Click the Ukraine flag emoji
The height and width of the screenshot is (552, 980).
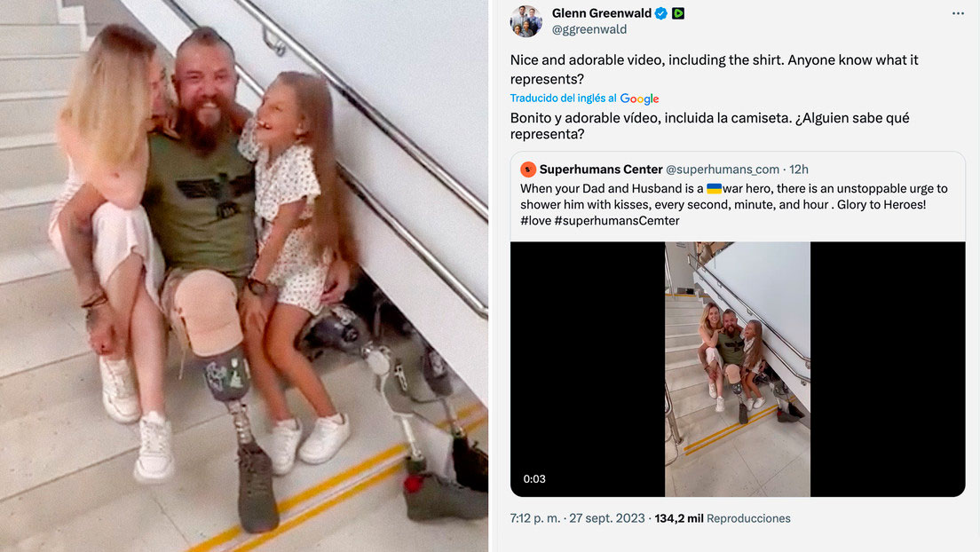714,188
